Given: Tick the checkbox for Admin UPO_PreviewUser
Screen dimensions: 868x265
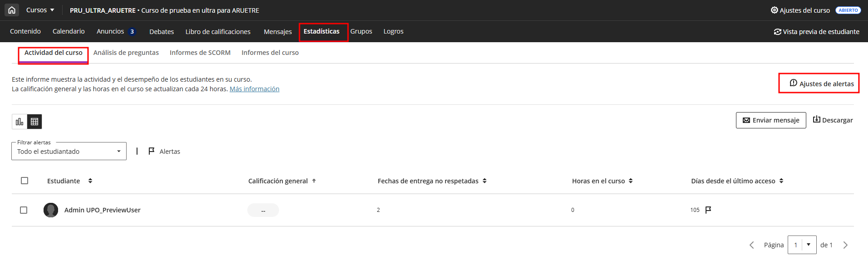Looking at the screenshot, I should tap(24, 210).
